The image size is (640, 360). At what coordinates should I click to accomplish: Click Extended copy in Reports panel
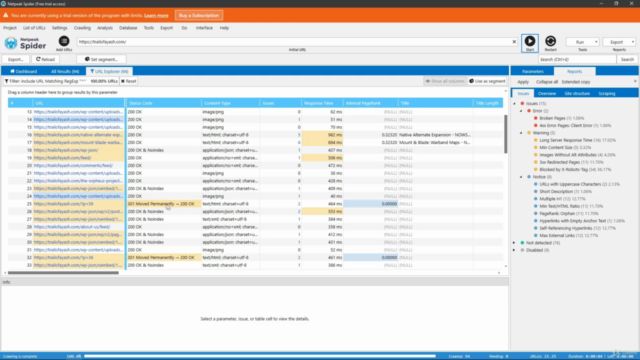pos(576,82)
